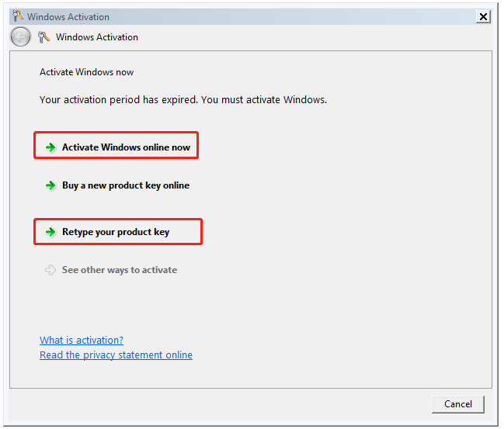
Task: Click the keys icon beside Windows Activation heading
Action: 43,37
